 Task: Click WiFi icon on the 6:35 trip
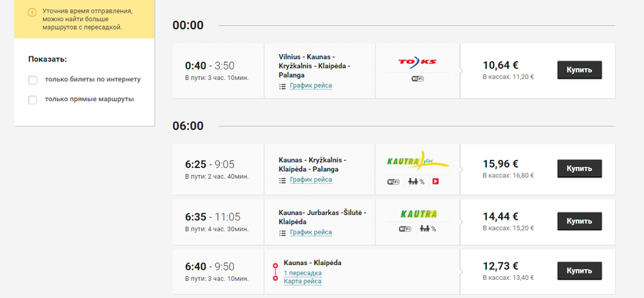coord(404,229)
